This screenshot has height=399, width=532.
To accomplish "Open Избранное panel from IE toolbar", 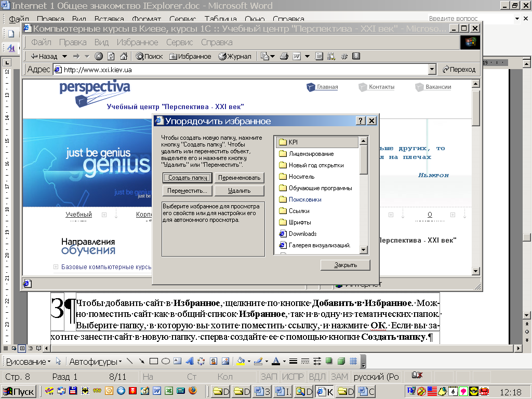I will pyautogui.click(x=190, y=56).
